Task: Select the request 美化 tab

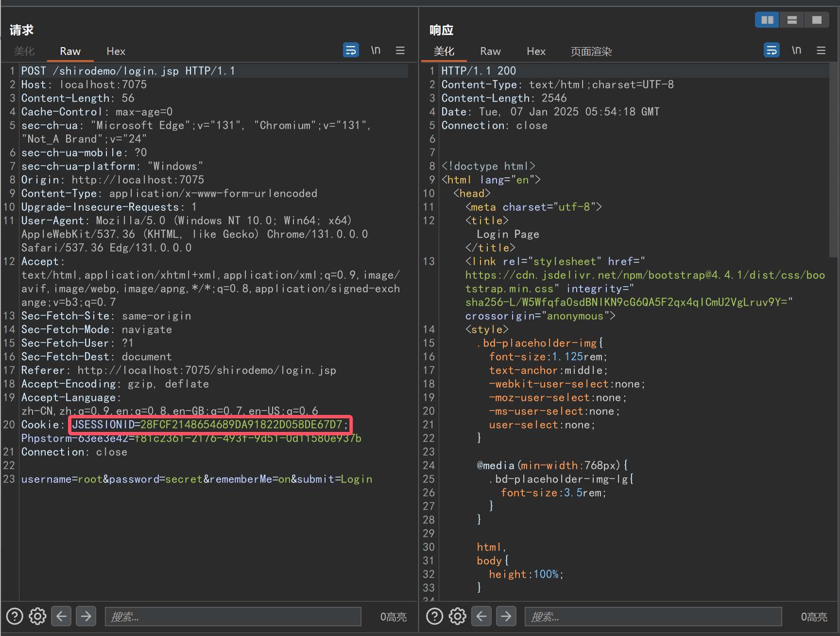Action: click(24, 52)
